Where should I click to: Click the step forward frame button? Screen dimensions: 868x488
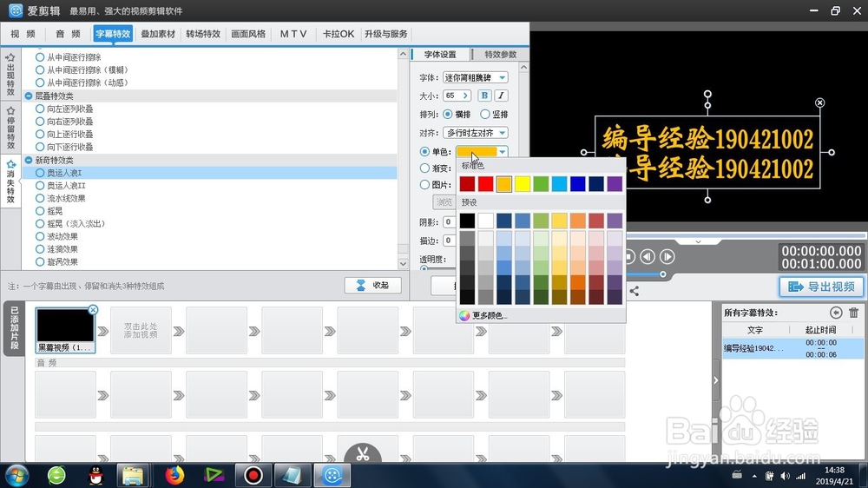667,256
